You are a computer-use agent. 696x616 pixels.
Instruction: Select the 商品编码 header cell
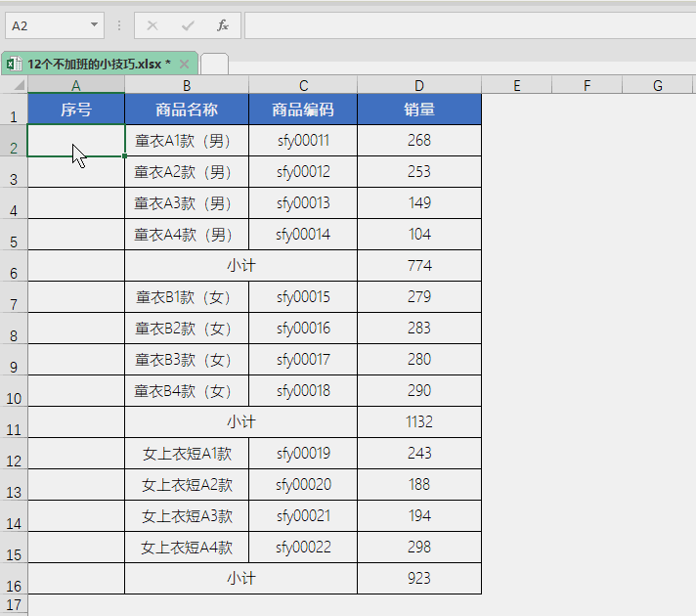point(303,110)
